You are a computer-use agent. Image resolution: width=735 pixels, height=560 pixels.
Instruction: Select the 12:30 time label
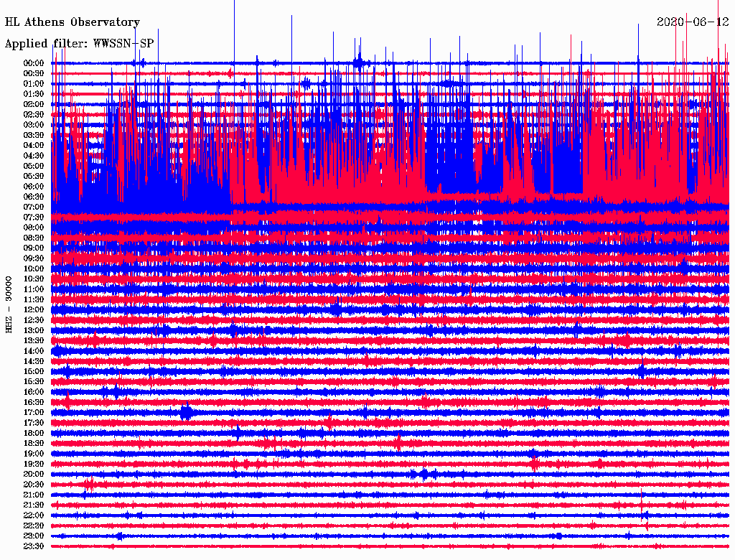point(34,320)
